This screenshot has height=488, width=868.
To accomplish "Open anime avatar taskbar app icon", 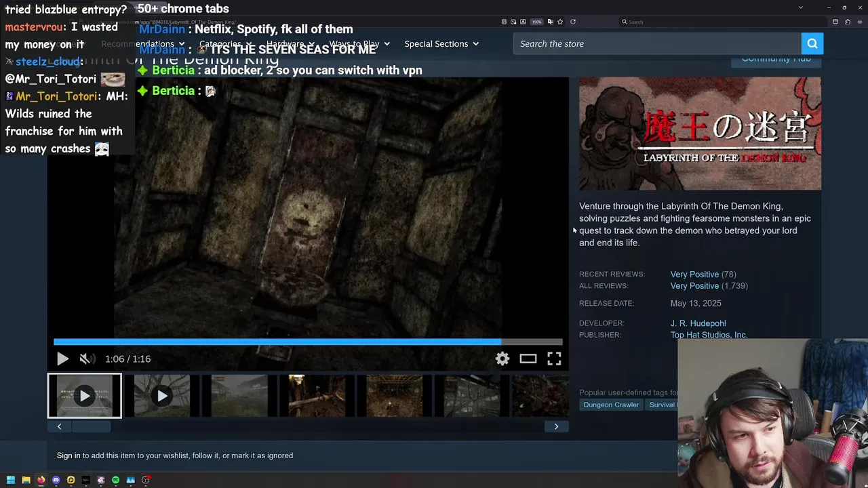I will [x=100, y=480].
